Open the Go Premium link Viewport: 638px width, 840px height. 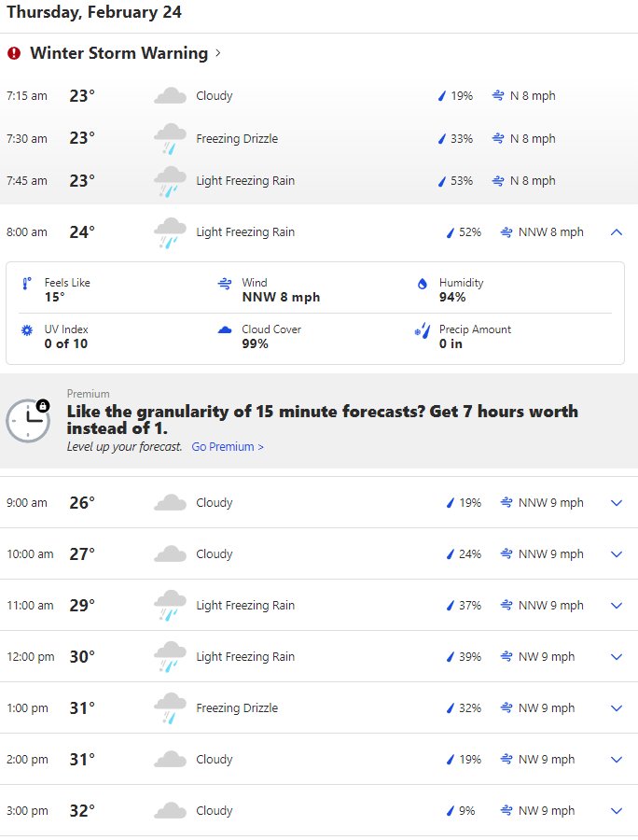pos(228,447)
